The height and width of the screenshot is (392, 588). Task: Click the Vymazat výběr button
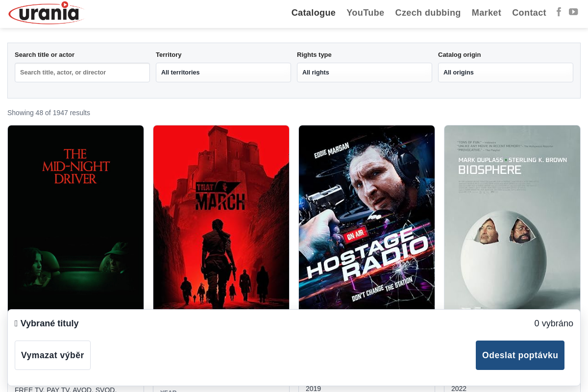(52, 355)
